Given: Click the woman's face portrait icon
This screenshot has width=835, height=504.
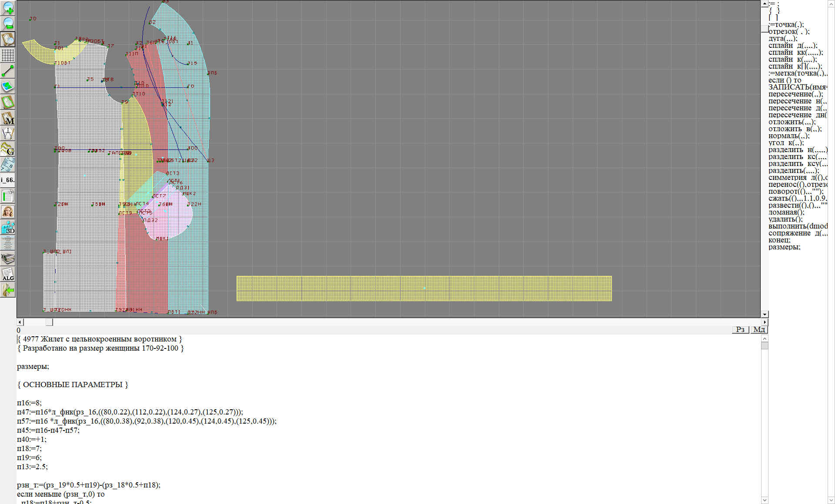Looking at the screenshot, I should point(8,212).
